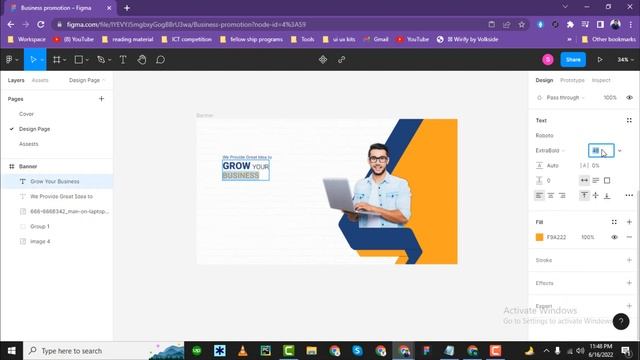The width and height of the screenshot is (640, 360).
Task: Switch to the Inspect tab
Action: [601, 80]
